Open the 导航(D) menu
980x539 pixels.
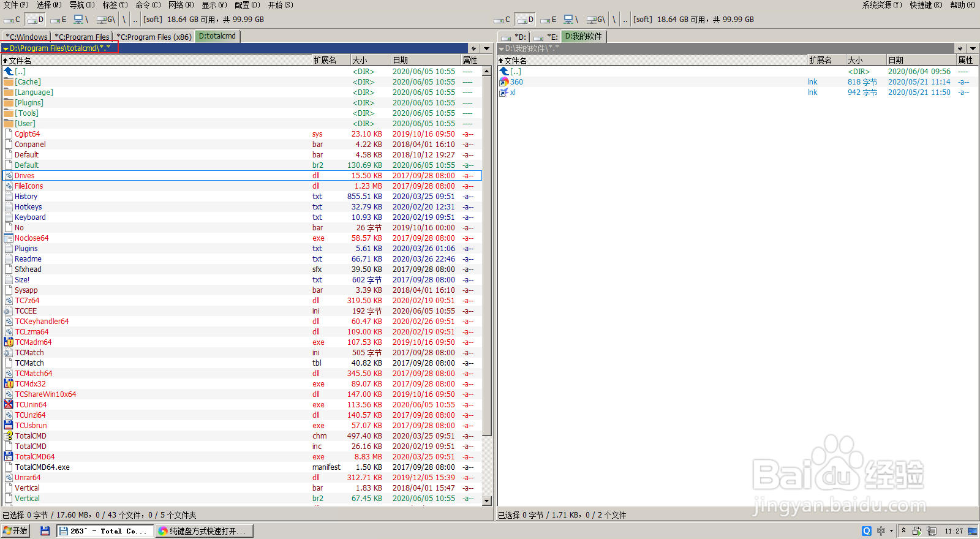point(82,5)
